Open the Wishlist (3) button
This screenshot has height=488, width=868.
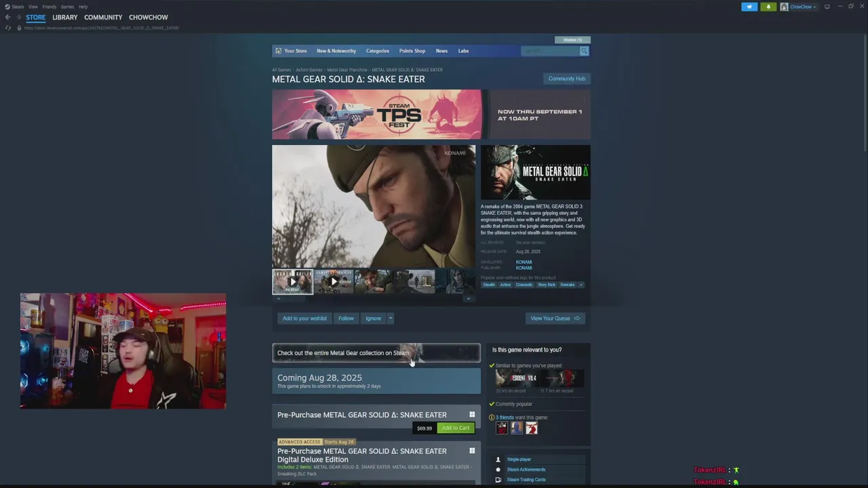(572, 40)
